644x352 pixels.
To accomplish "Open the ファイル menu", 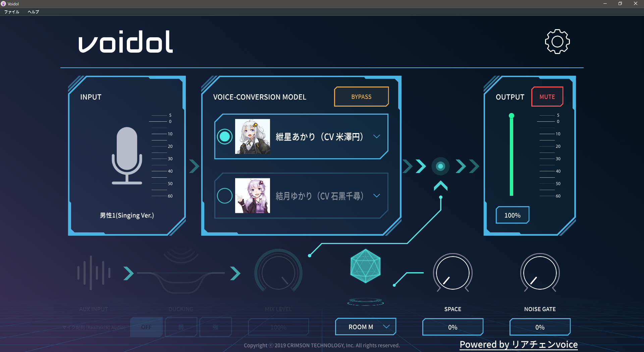I will (12, 12).
